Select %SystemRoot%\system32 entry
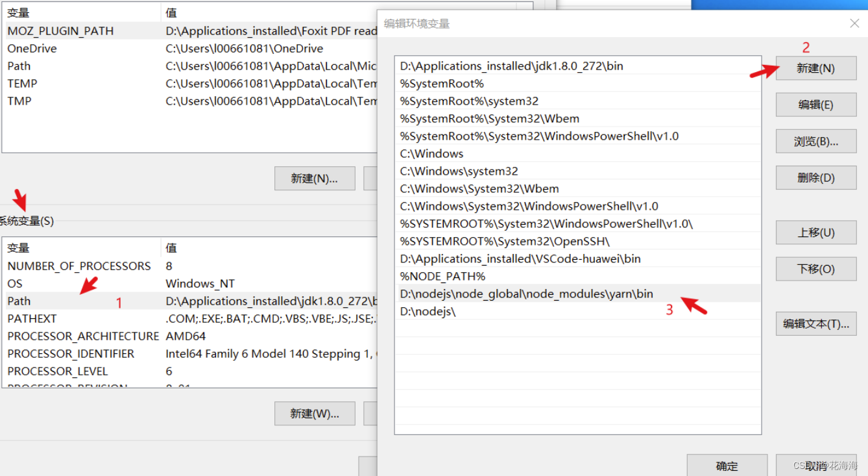Screen dimensions: 868x476 click(577, 101)
